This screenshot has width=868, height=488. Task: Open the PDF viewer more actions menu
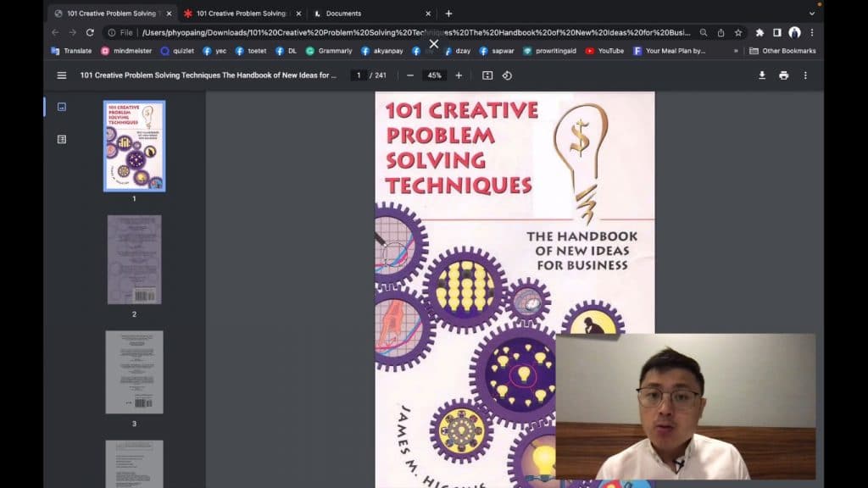pyautogui.click(x=805, y=75)
